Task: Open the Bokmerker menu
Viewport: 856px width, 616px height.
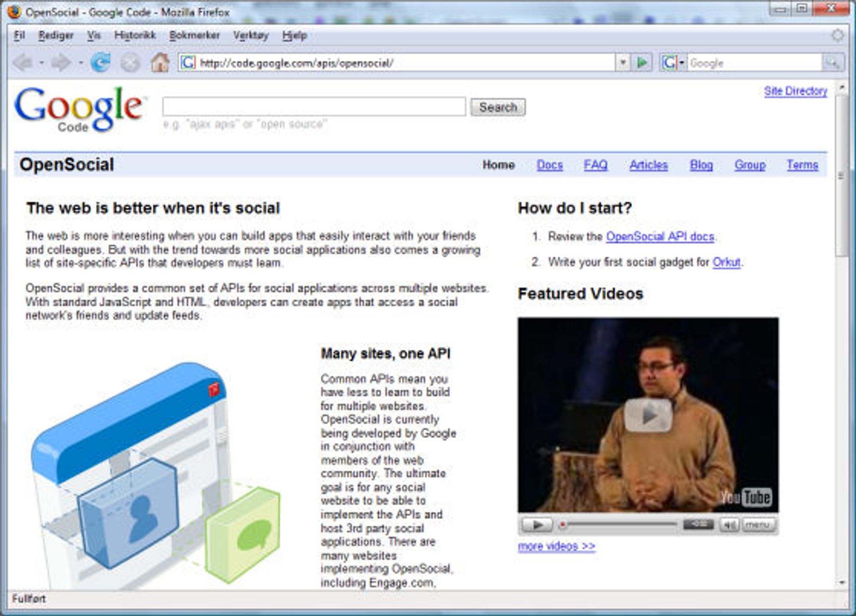Action: (x=194, y=35)
